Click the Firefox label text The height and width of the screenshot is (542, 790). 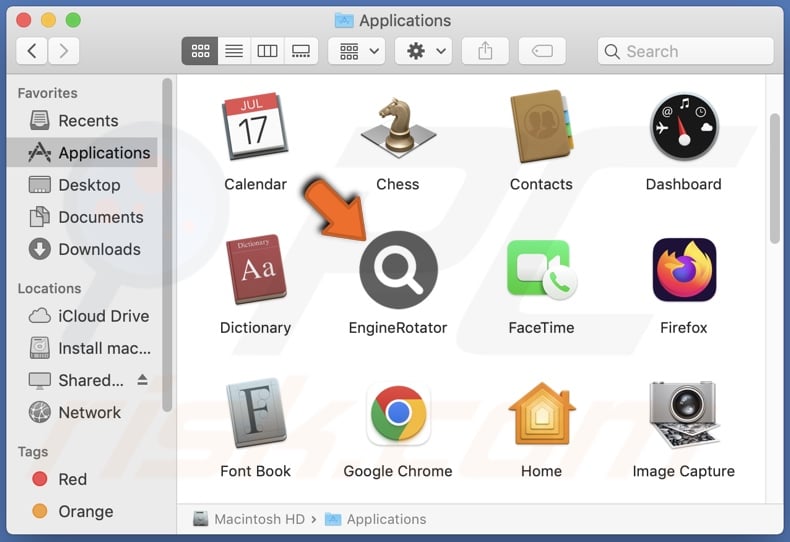[684, 328]
